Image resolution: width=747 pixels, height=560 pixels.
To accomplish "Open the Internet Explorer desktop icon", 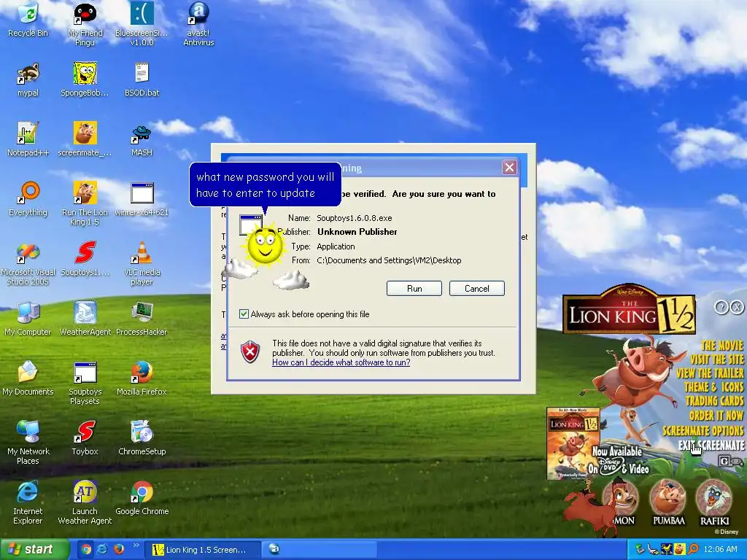I will pos(28,503).
